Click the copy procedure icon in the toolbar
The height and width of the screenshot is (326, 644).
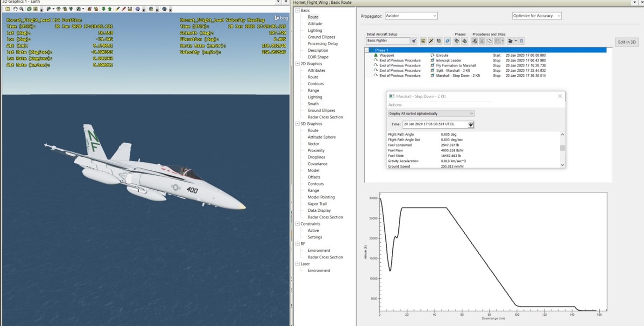pyautogui.click(x=489, y=41)
